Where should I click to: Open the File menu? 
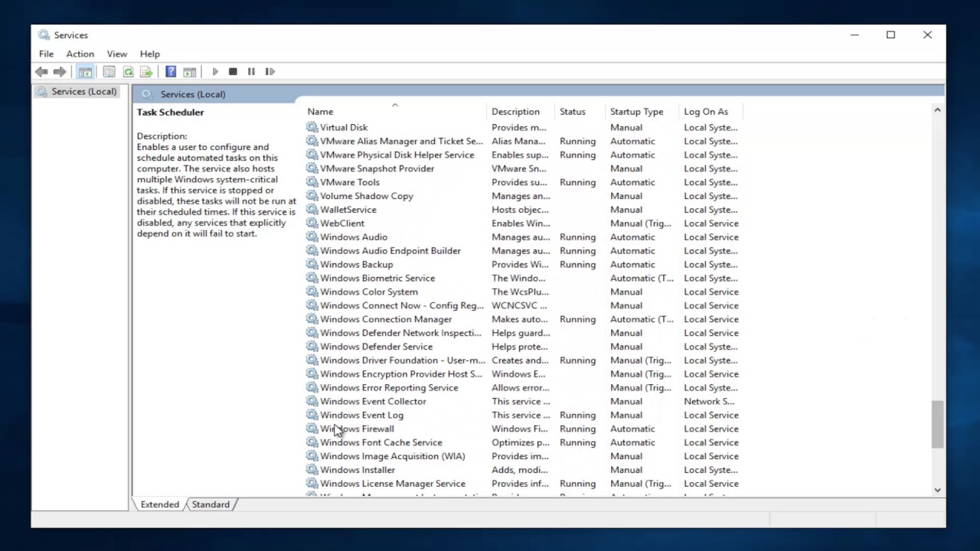pyautogui.click(x=46, y=54)
